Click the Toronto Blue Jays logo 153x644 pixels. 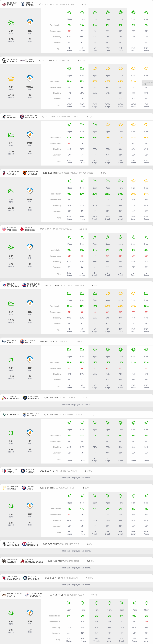pos(4,285)
